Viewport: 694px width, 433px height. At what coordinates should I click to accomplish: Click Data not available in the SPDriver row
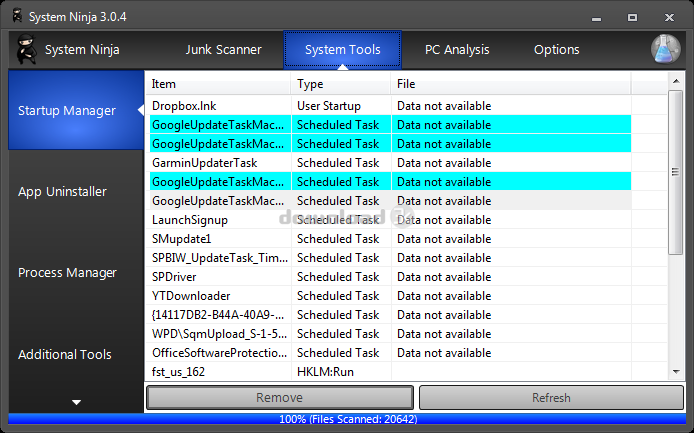444,277
